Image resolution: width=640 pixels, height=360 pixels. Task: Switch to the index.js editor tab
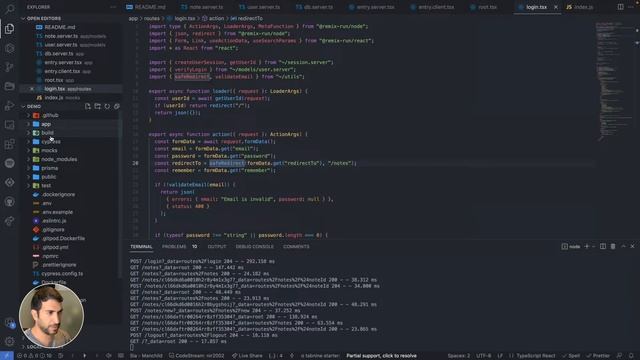(x=580, y=7)
